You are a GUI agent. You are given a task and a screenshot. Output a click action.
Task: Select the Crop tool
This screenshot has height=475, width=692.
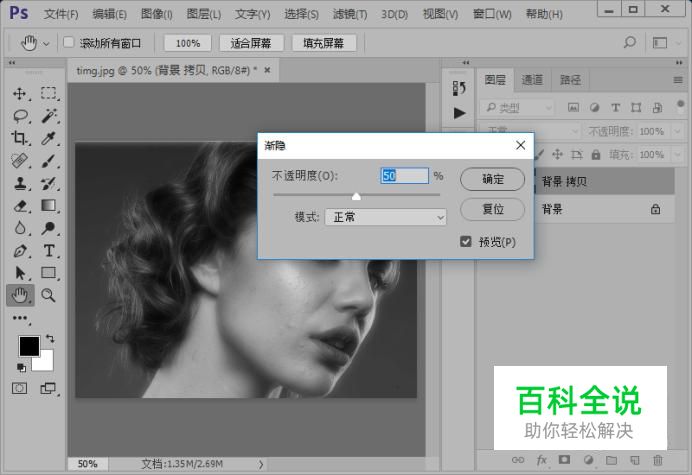(19, 138)
